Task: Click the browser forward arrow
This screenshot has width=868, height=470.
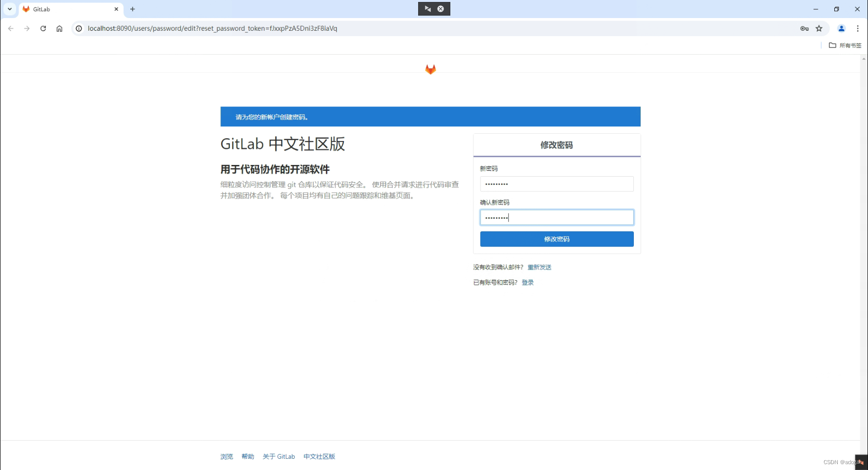Action: (x=27, y=28)
